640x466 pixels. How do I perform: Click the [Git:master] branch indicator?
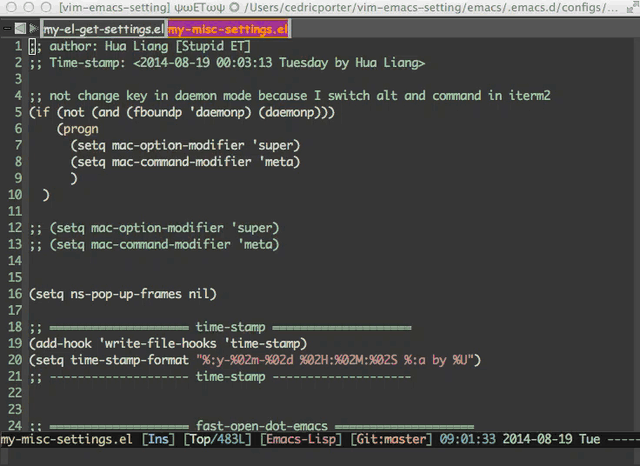(x=391, y=439)
